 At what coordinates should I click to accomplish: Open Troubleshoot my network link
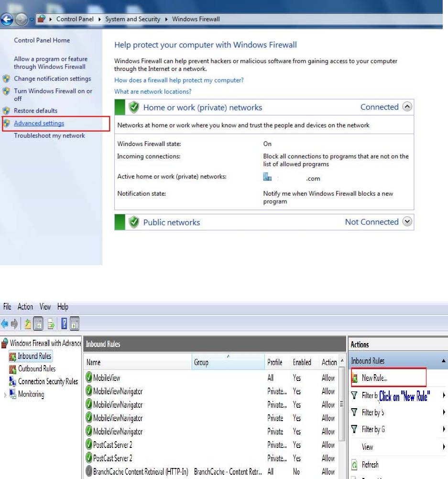[x=49, y=135]
